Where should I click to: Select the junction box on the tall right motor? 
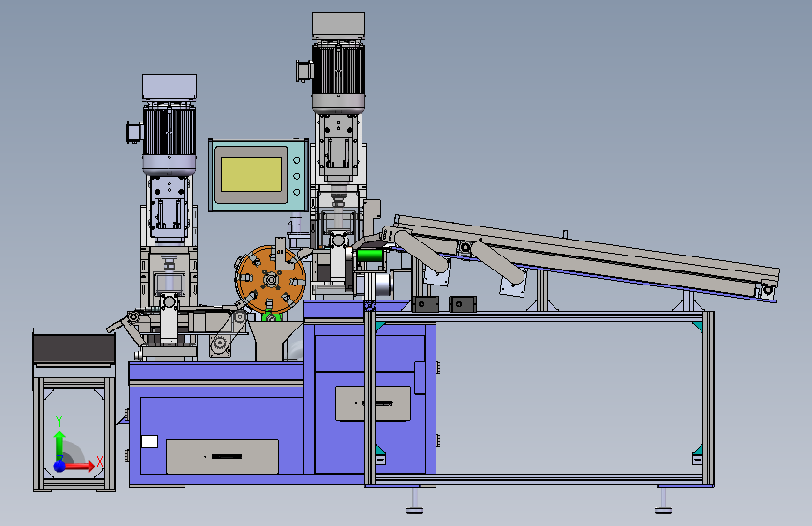(304, 71)
